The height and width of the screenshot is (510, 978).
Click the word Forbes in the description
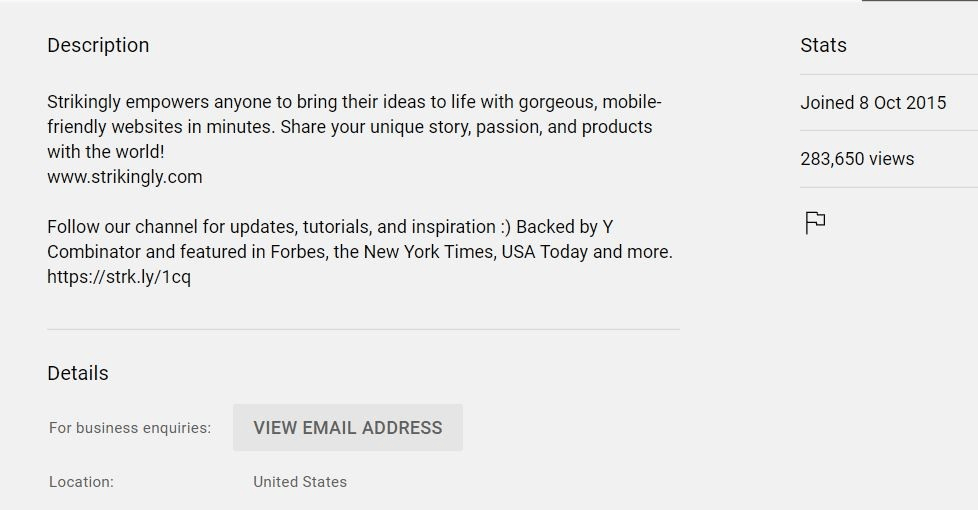pos(297,252)
